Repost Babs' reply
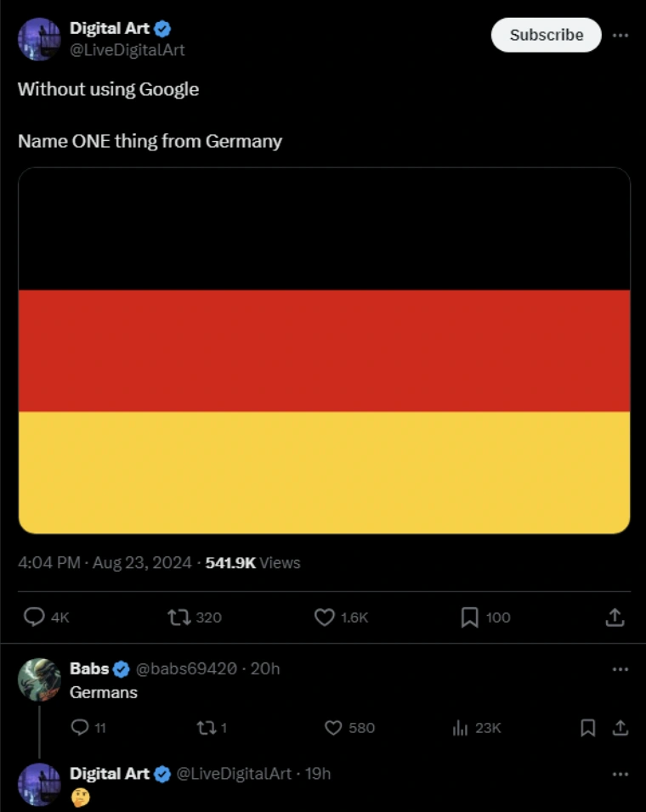The width and height of the screenshot is (646, 812). click(205, 728)
